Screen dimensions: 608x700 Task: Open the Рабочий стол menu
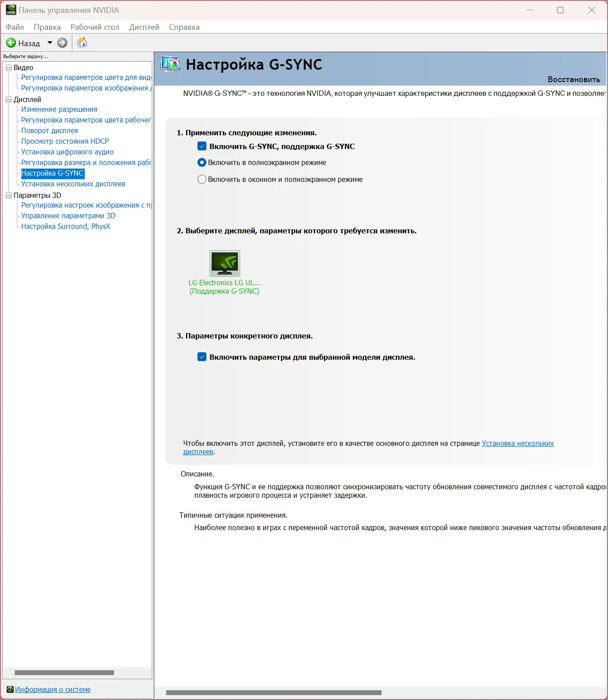(x=95, y=27)
